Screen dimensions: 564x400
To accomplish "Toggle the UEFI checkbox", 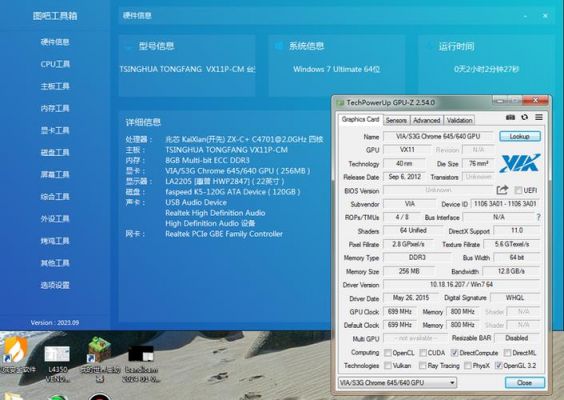I will pos(518,190).
